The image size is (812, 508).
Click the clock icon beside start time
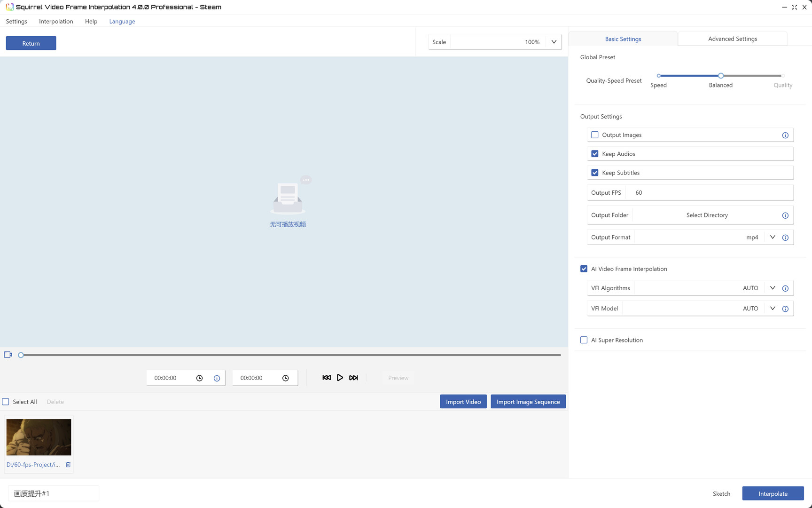click(199, 378)
